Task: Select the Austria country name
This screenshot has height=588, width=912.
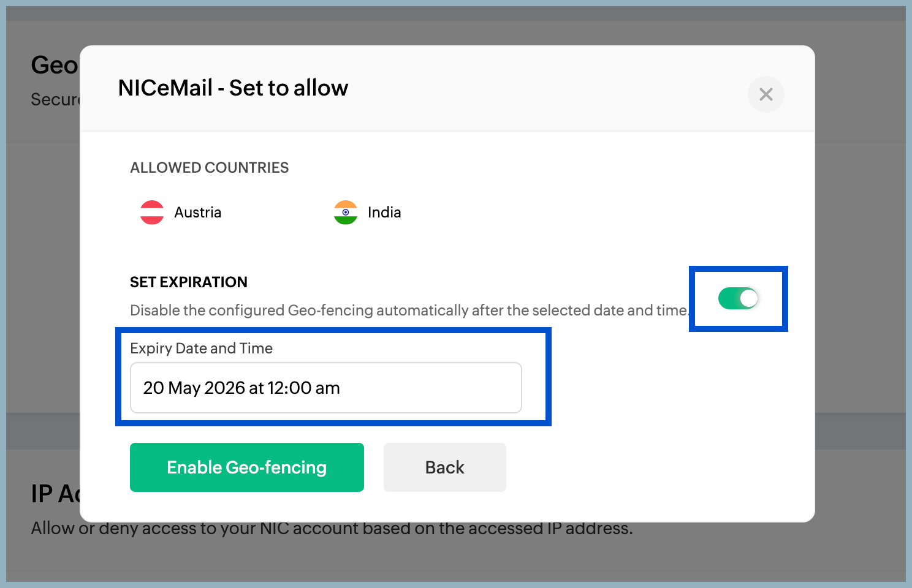Action: 197,213
